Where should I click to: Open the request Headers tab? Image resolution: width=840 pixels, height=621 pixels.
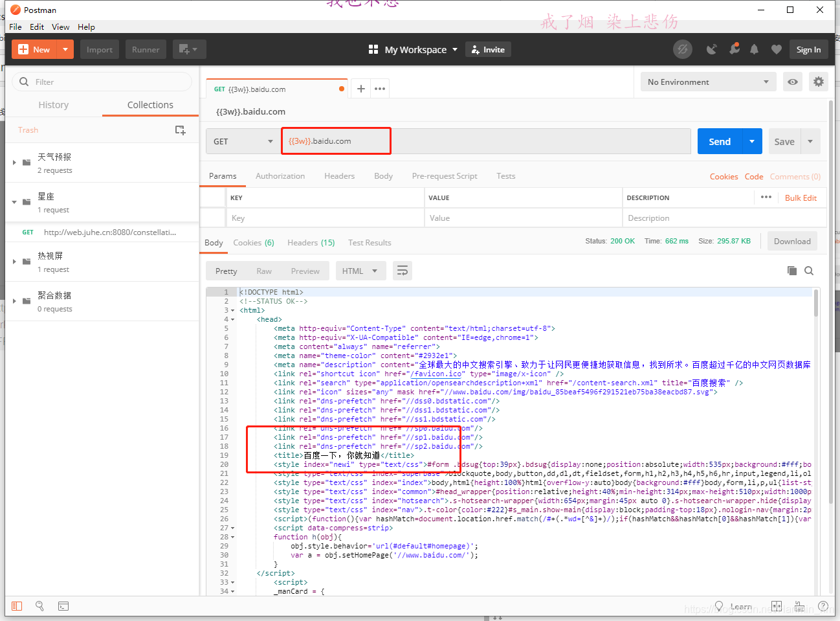point(340,176)
